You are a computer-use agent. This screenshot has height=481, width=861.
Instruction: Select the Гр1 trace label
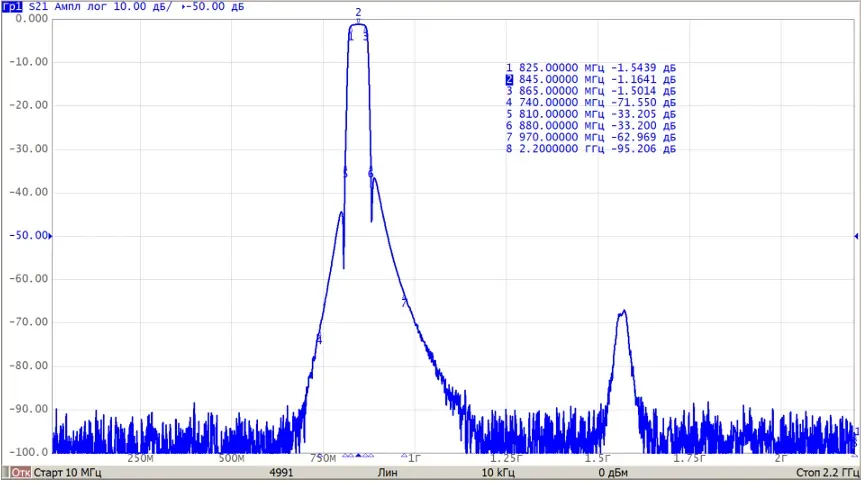point(12,7)
